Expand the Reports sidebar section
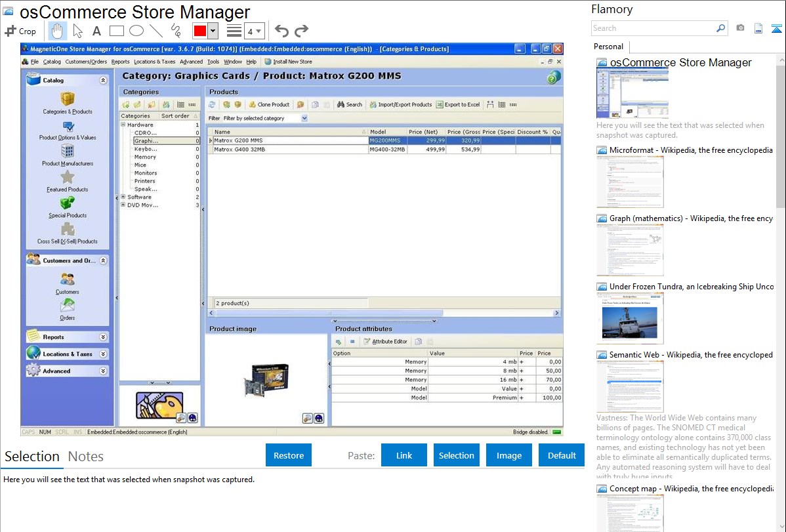This screenshot has width=786, height=532. tap(103, 337)
